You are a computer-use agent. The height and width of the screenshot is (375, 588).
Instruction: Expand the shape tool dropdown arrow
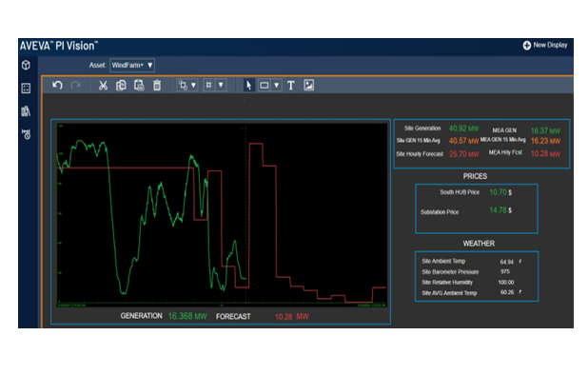click(276, 86)
